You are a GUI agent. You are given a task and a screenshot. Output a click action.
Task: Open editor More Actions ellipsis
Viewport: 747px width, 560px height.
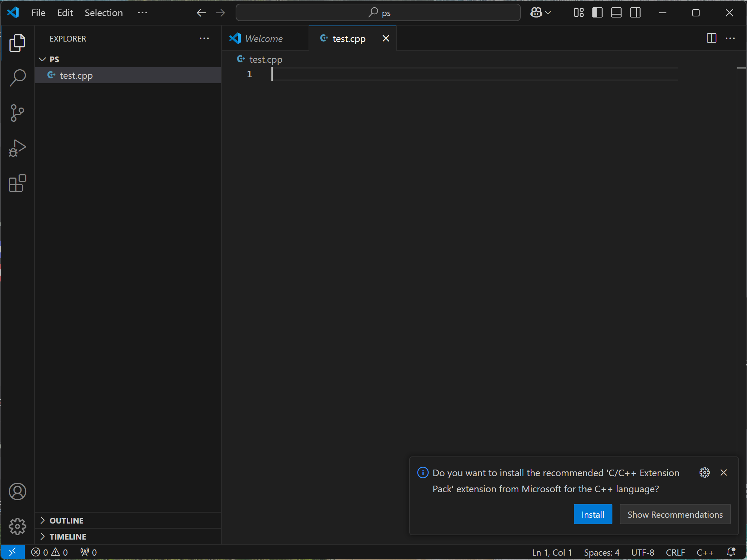[730, 38]
